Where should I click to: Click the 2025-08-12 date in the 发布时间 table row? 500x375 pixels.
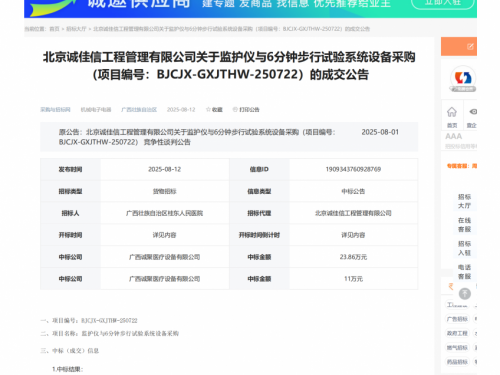164,169
